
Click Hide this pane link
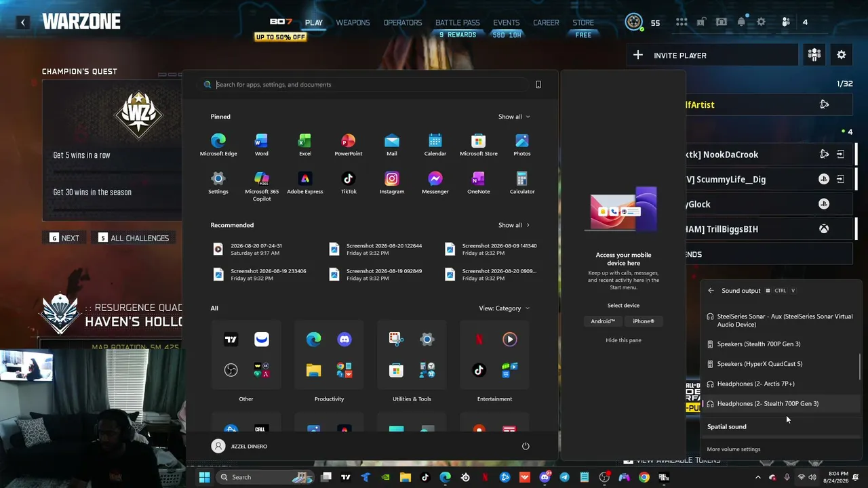pos(623,340)
